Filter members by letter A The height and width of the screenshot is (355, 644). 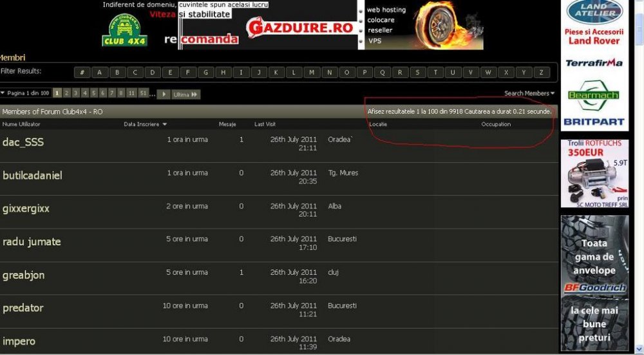100,73
